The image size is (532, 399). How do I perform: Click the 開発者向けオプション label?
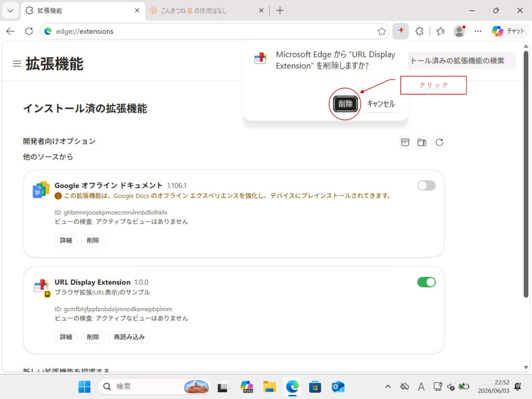[59, 141]
